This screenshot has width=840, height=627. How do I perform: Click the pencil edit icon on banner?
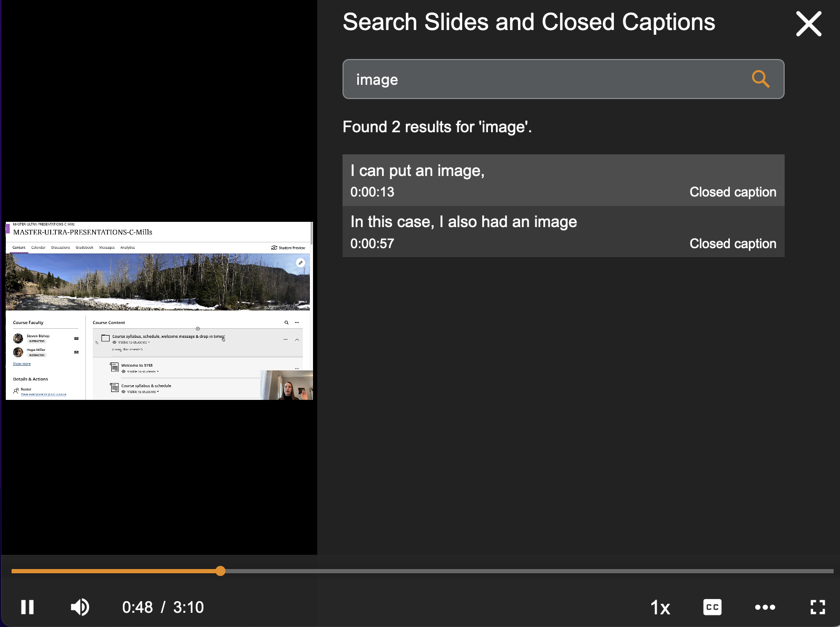(300, 262)
